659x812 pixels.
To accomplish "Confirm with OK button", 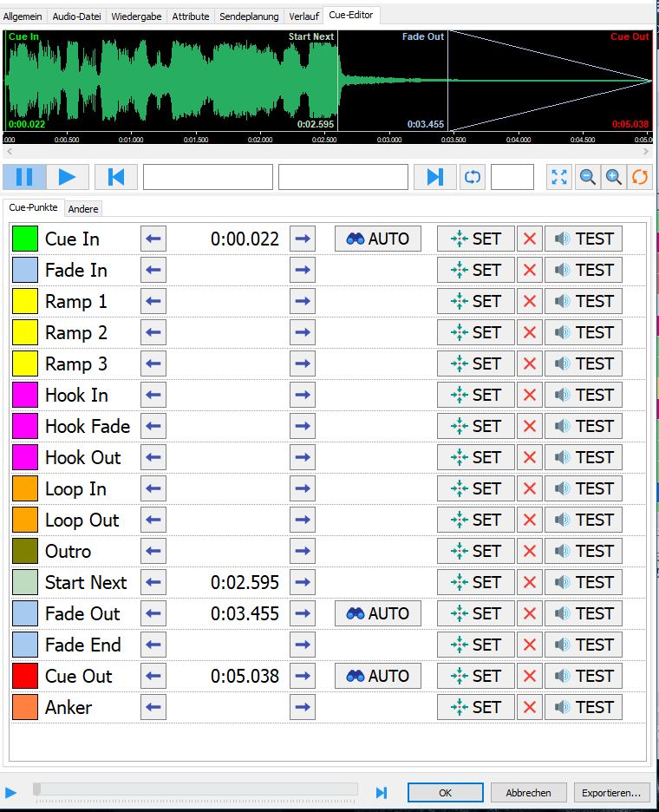I will click(445, 793).
